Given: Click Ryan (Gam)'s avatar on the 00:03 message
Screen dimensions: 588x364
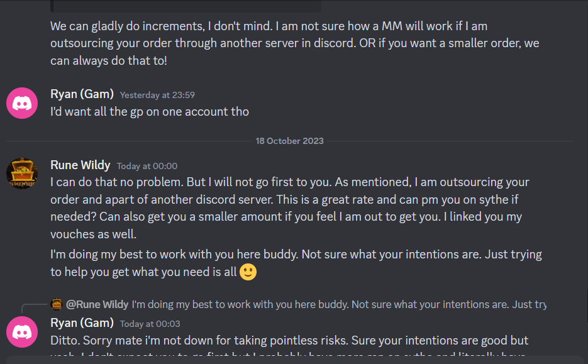Looking at the screenshot, I should (x=22, y=332).
